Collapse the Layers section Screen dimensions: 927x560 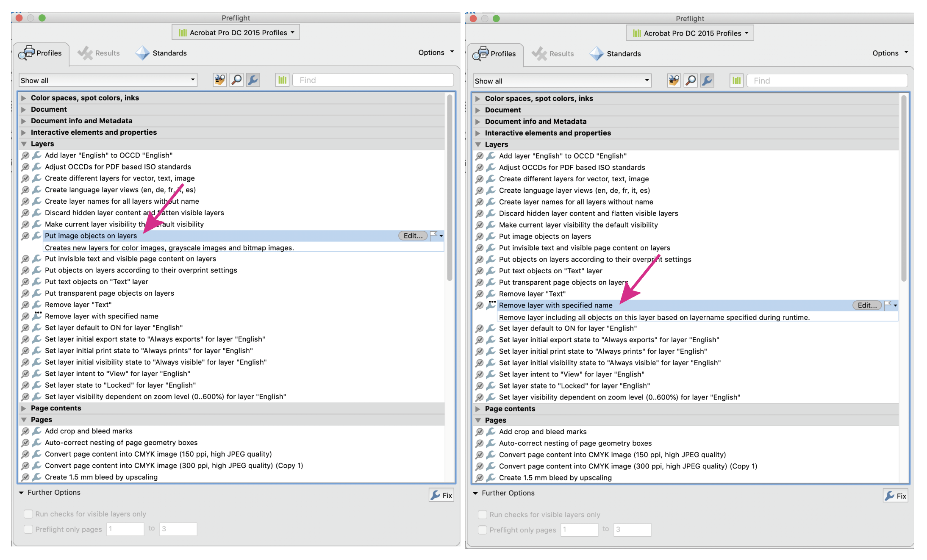tap(24, 144)
